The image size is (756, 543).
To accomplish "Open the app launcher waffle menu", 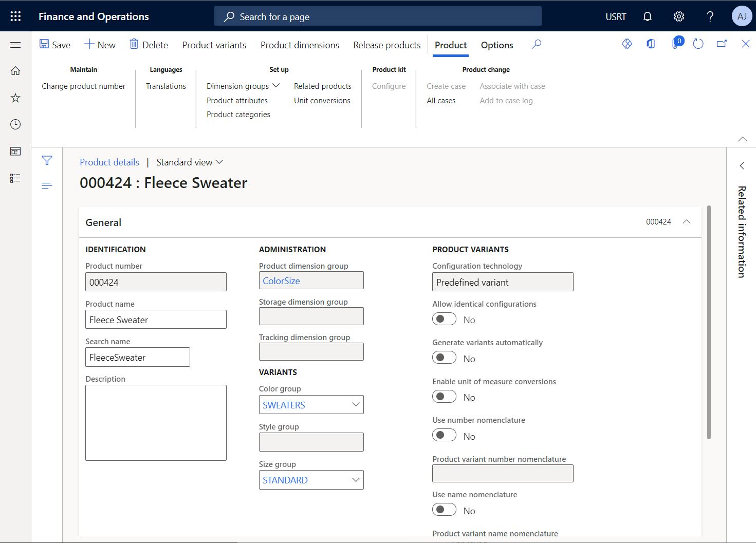I will tap(15, 16).
